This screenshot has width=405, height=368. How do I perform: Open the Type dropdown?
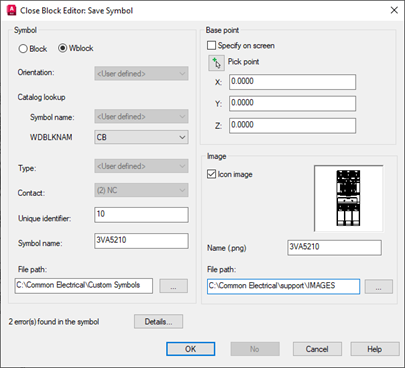pyautogui.click(x=141, y=166)
